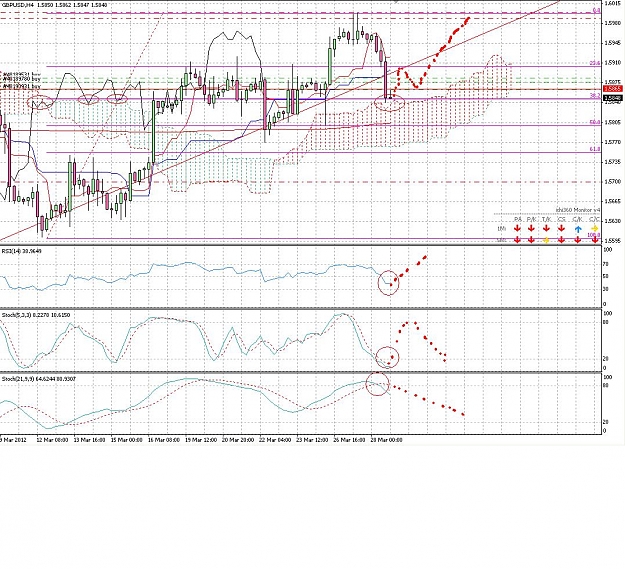Click the 1.6015 price axis label

[x=612, y=3]
